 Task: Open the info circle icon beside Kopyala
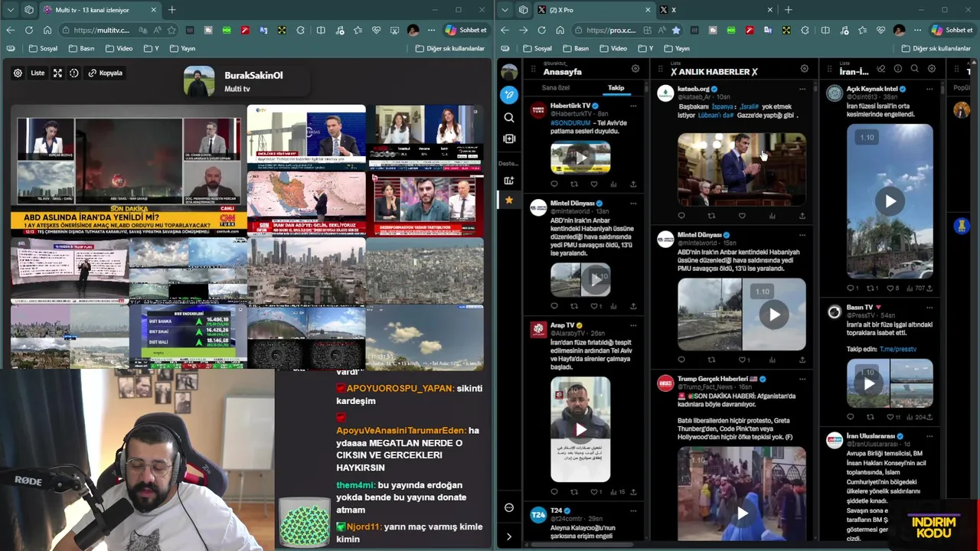click(74, 73)
